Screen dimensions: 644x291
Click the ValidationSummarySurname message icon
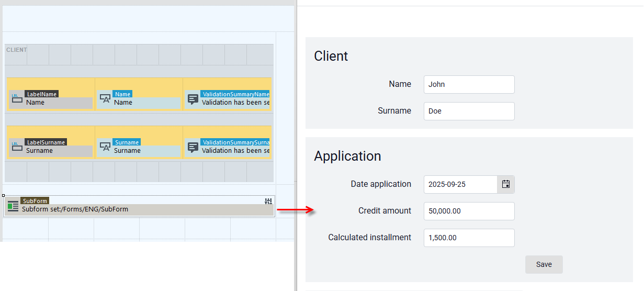point(193,147)
